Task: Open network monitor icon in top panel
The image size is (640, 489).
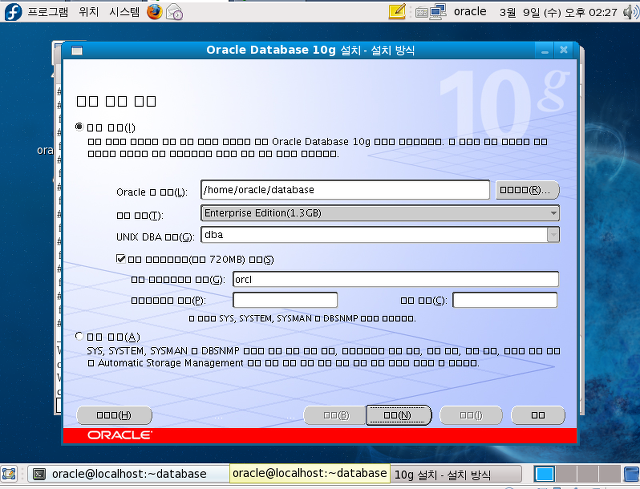Action: coord(438,11)
